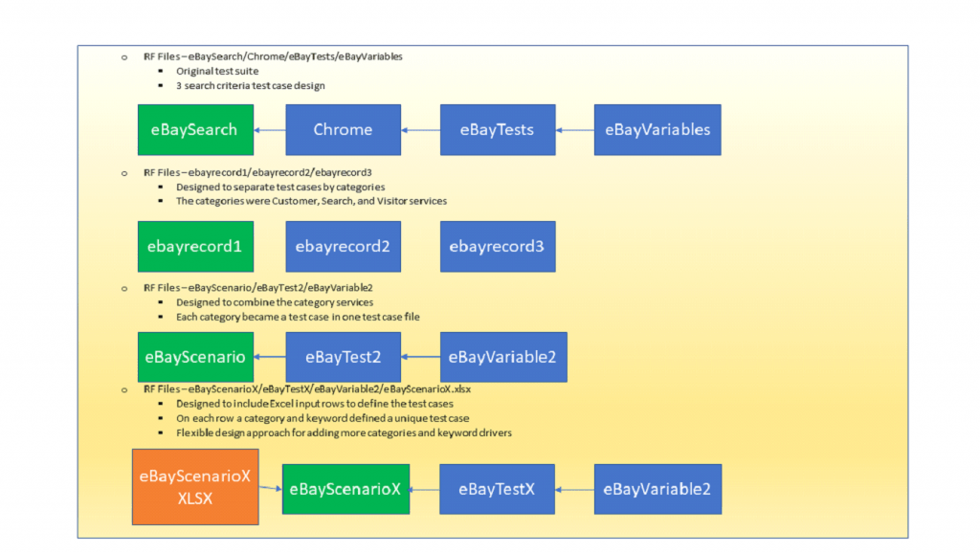Select the green eBaySearch box
This screenshot has width=980, height=553.
coord(195,129)
